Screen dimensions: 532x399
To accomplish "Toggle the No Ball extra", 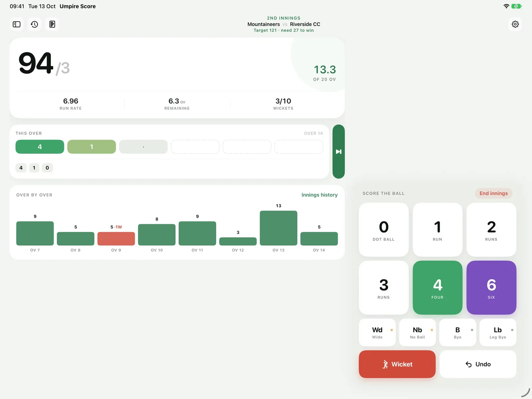I will click(x=418, y=332).
